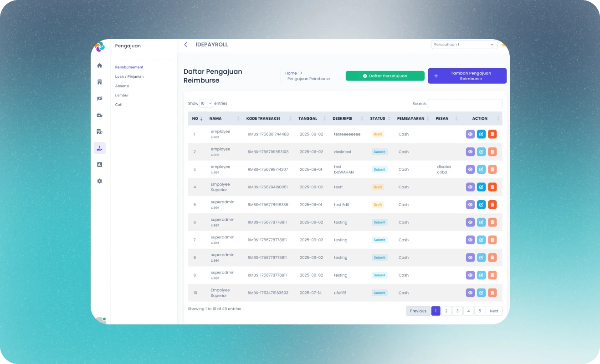Sort table by NAMA column

coord(224,118)
